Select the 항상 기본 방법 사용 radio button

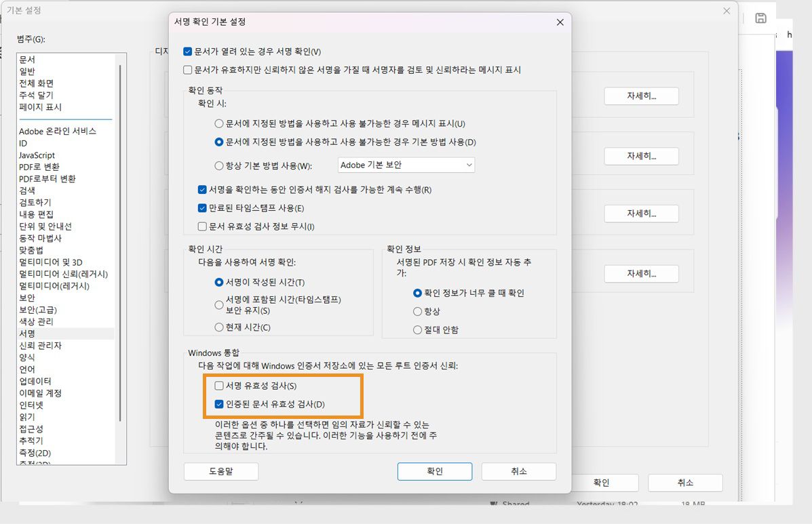point(218,166)
